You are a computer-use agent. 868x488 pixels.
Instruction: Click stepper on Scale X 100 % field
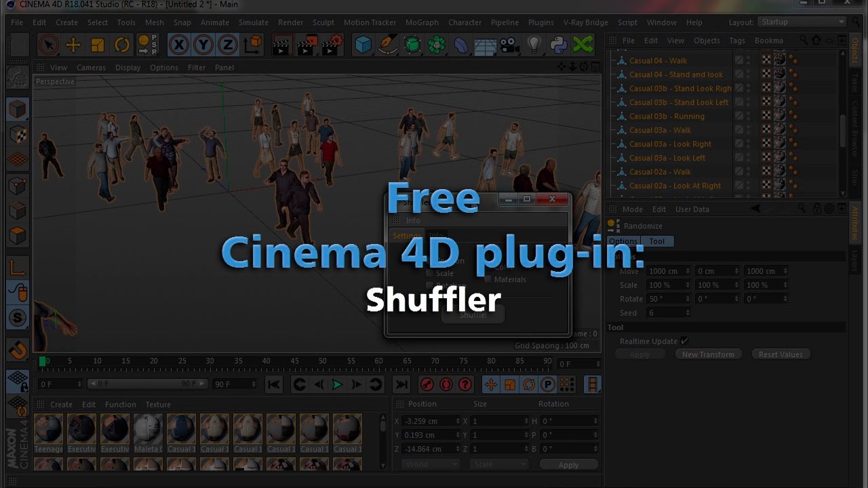(688, 285)
